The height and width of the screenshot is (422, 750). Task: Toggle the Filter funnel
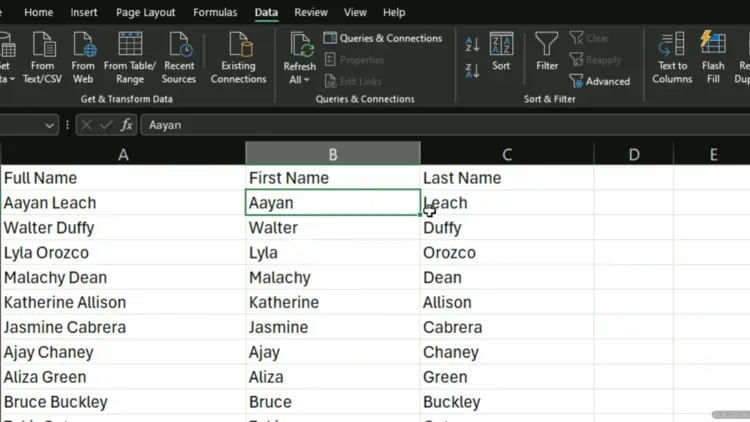(547, 52)
